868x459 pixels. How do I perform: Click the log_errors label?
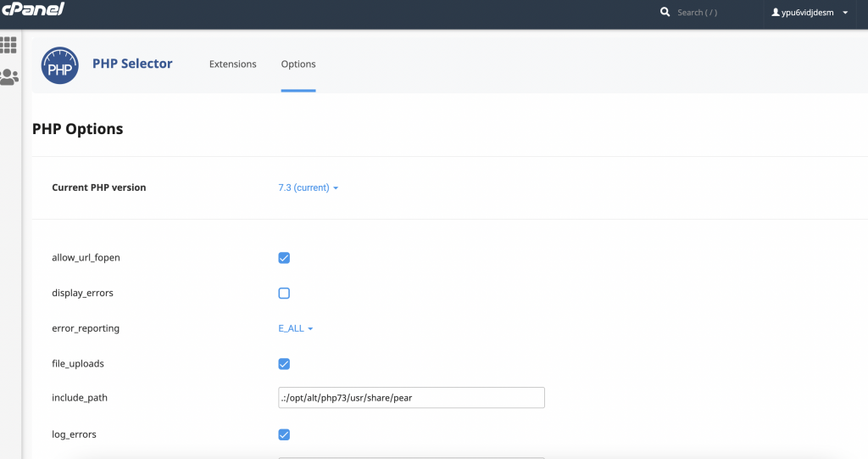(75, 434)
